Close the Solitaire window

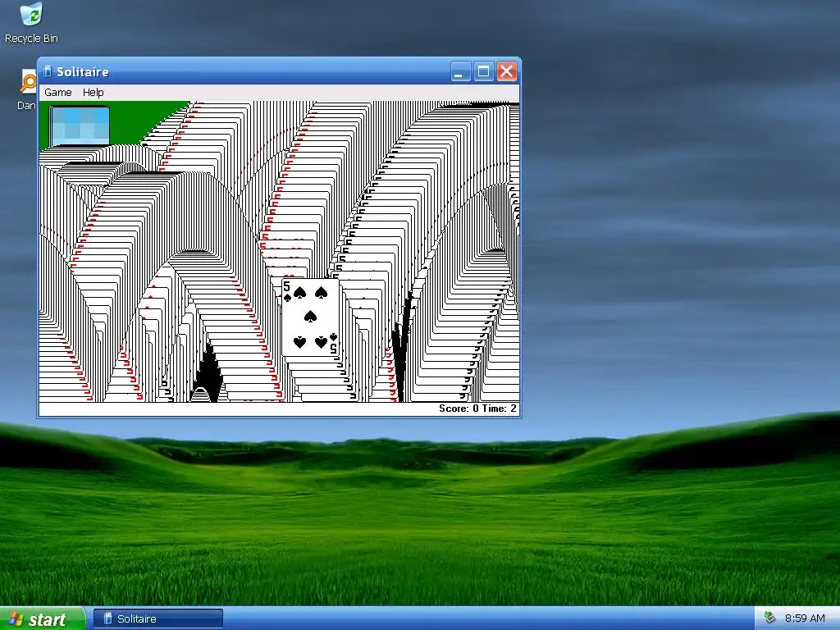(507, 71)
